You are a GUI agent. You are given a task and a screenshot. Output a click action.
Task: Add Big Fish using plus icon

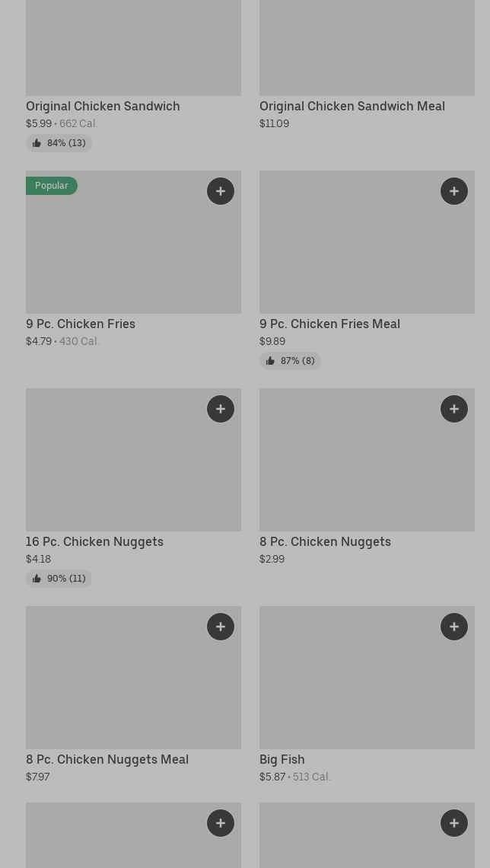[x=454, y=627]
